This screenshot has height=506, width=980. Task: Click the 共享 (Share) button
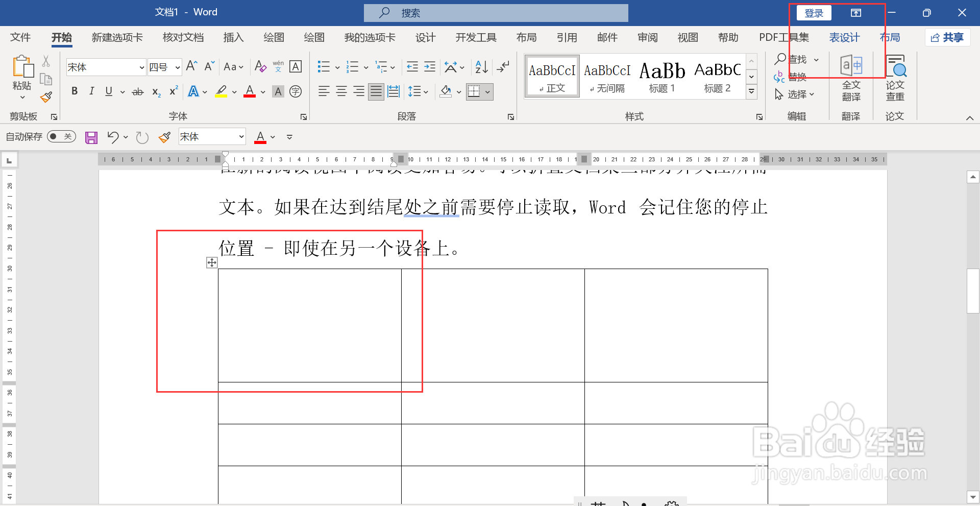(947, 37)
